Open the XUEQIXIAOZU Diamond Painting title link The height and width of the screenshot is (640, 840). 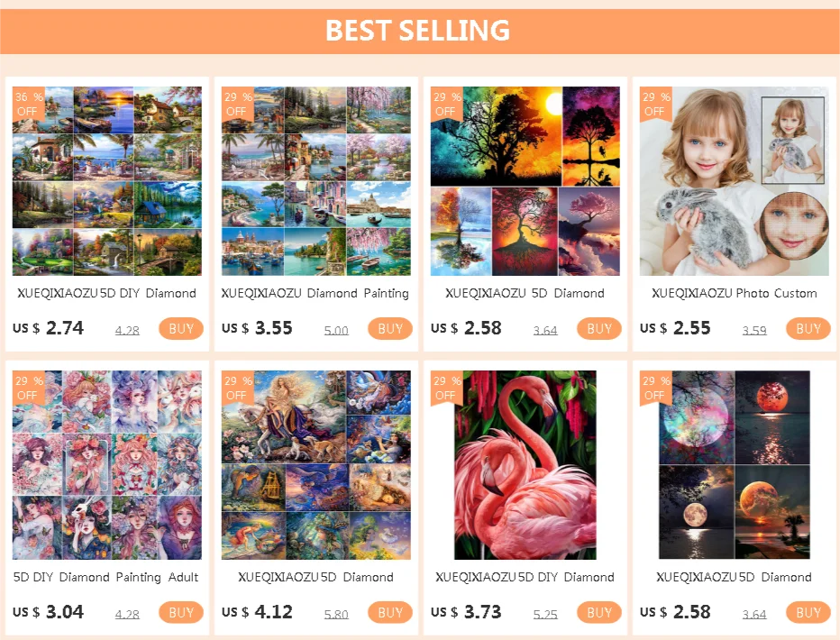(x=315, y=293)
